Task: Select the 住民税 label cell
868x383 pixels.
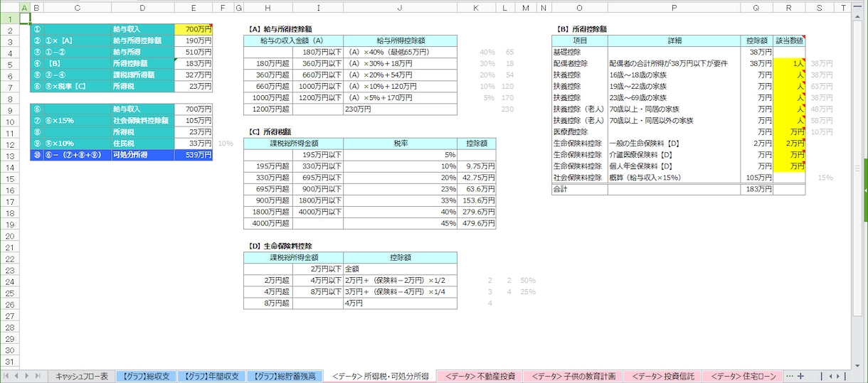Action: [143, 143]
